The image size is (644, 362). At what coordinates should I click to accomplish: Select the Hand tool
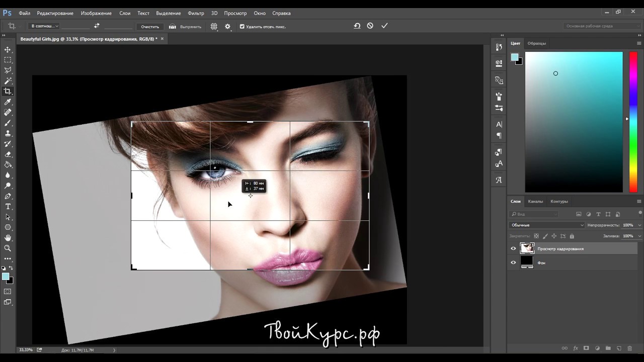(x=8, y=238)
